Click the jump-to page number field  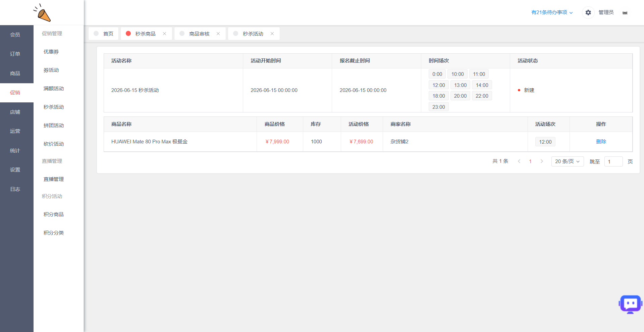[613, 161]
